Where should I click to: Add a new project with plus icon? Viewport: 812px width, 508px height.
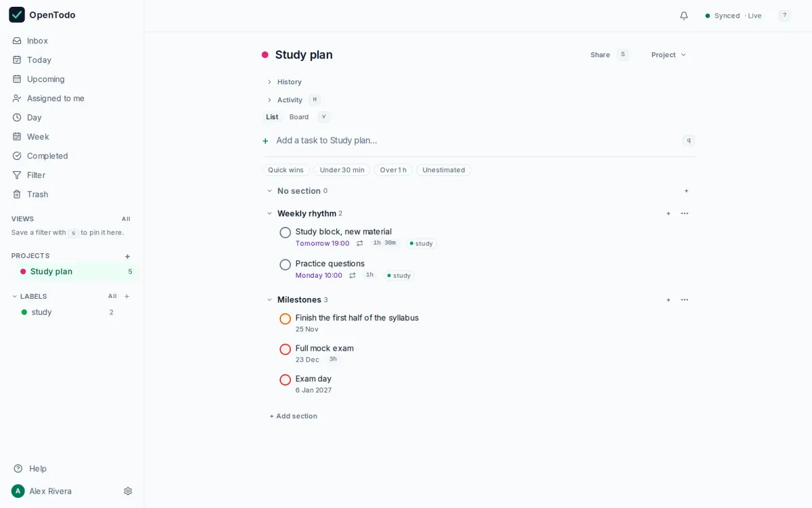(x=127, y=256)
